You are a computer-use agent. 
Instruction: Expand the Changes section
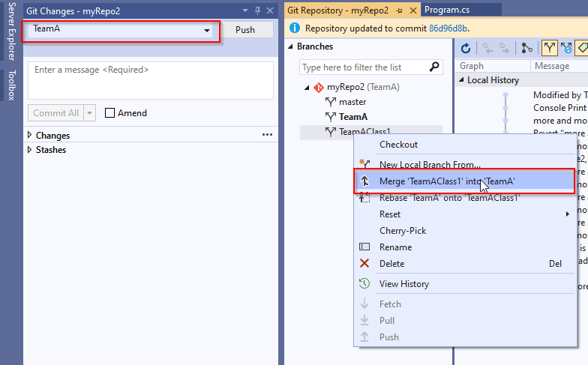pos(30,135)
